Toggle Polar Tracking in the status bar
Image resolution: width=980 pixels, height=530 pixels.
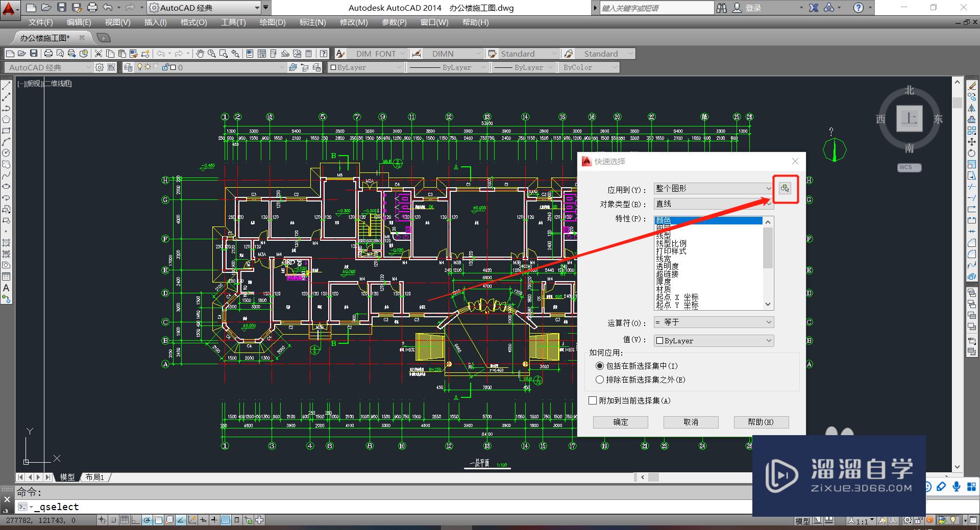[x=147, y=520]
